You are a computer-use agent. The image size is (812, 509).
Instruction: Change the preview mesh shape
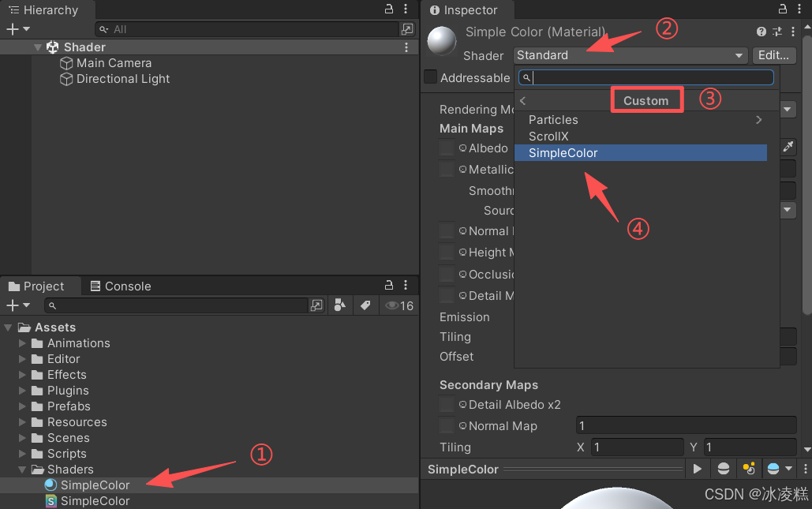[723, 469]
